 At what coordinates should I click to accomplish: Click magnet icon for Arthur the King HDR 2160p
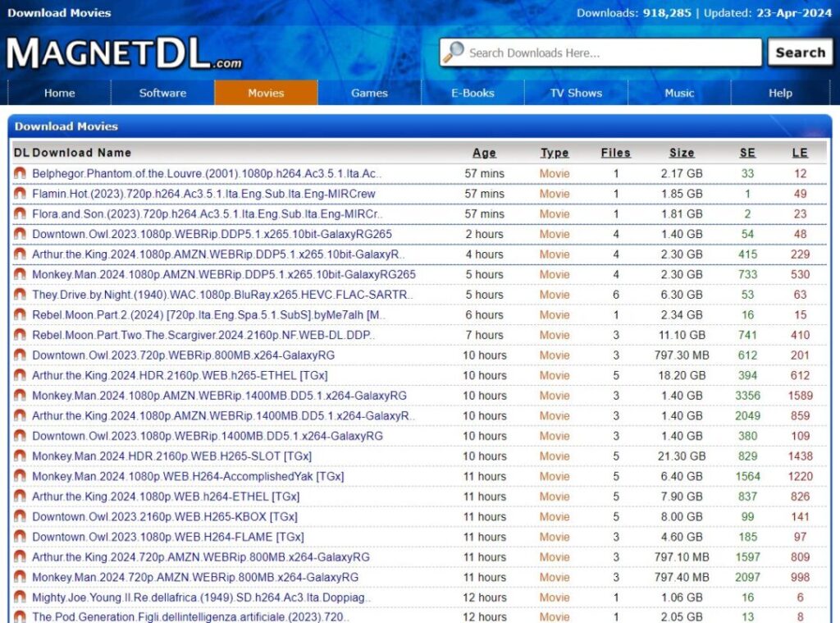20,375
